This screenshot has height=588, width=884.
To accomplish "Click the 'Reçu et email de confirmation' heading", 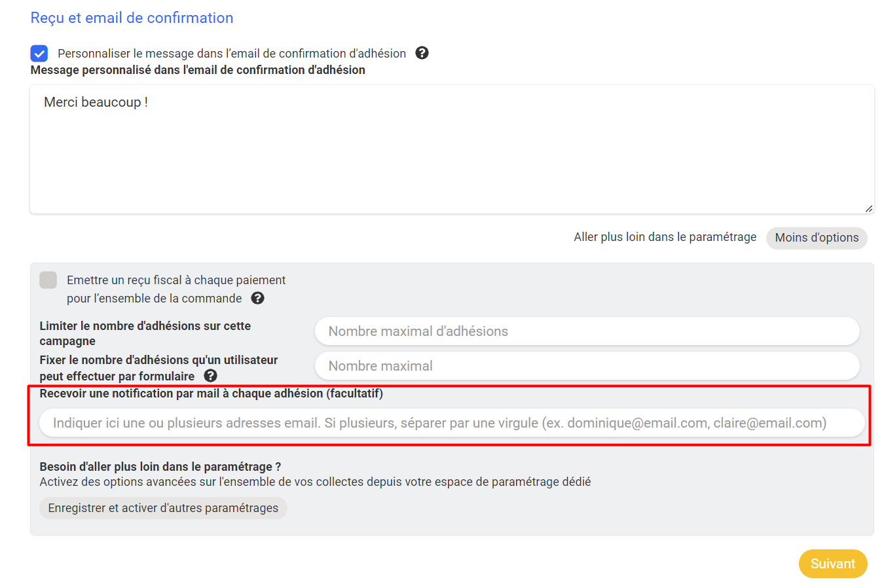I will pos(132,18).
